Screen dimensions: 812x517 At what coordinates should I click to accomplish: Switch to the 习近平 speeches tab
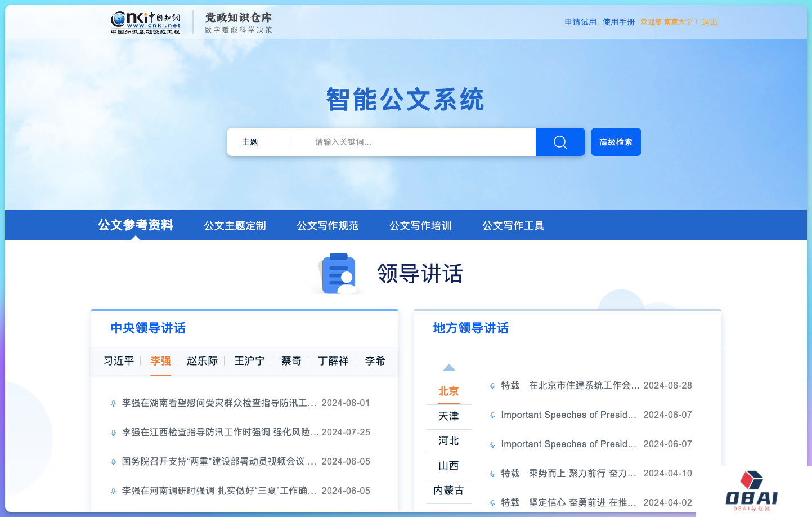point(118,361)
